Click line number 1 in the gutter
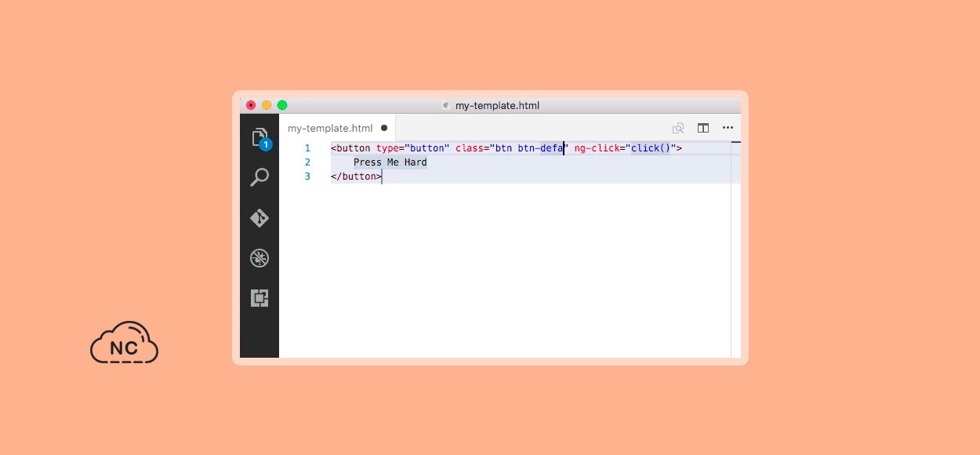The image size is (980, 455). [x=307, y=148]
